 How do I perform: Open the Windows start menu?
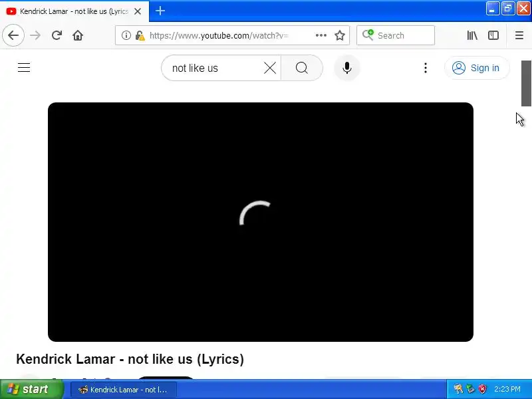point(31,389)
